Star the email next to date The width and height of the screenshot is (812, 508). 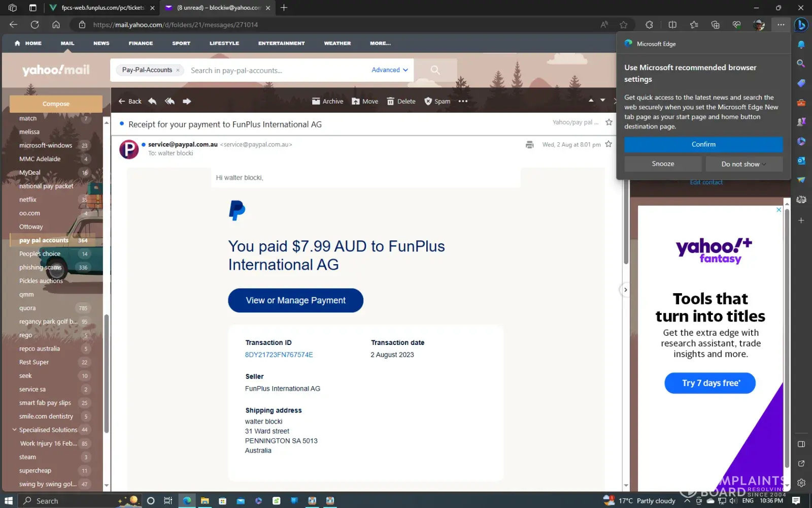pos(608,144)
